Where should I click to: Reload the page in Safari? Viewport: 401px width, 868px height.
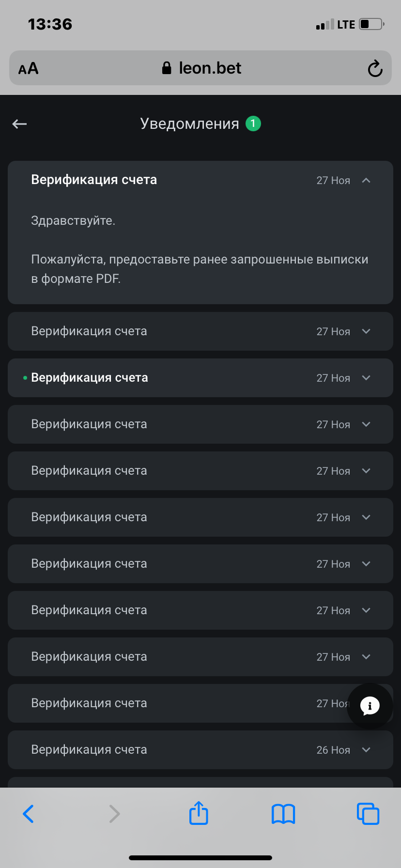(375, 69)
